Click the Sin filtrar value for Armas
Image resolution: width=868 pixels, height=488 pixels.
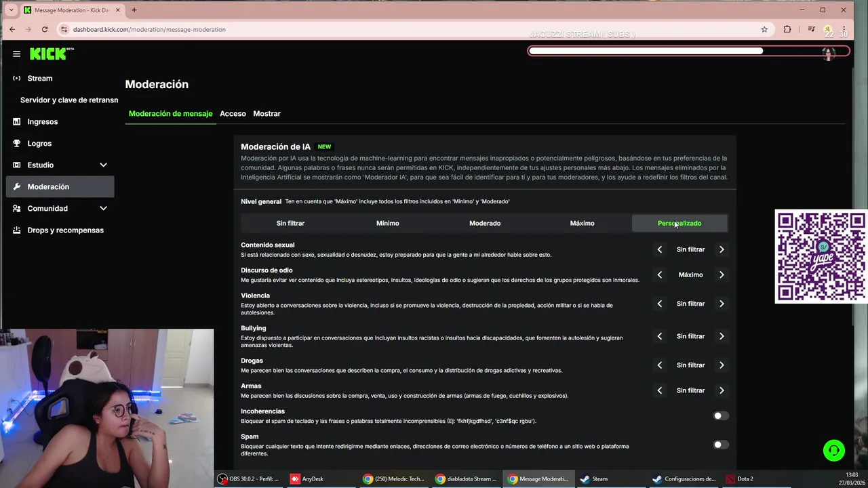coord(690,390)
